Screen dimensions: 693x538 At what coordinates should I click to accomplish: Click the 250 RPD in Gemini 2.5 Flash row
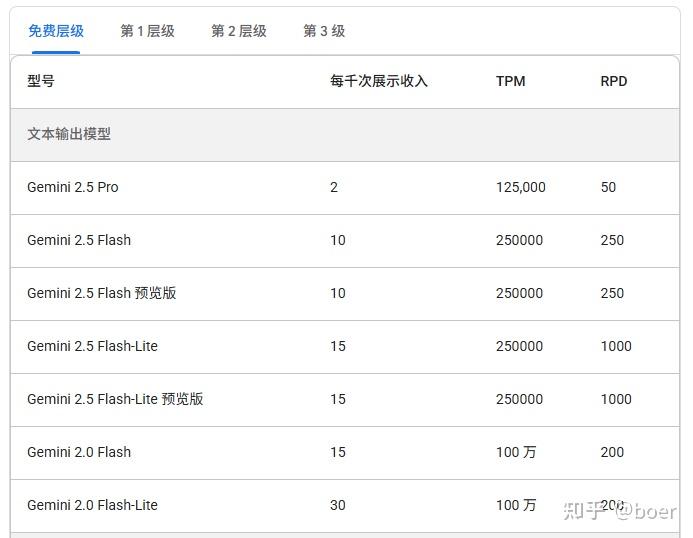point(612,240)
